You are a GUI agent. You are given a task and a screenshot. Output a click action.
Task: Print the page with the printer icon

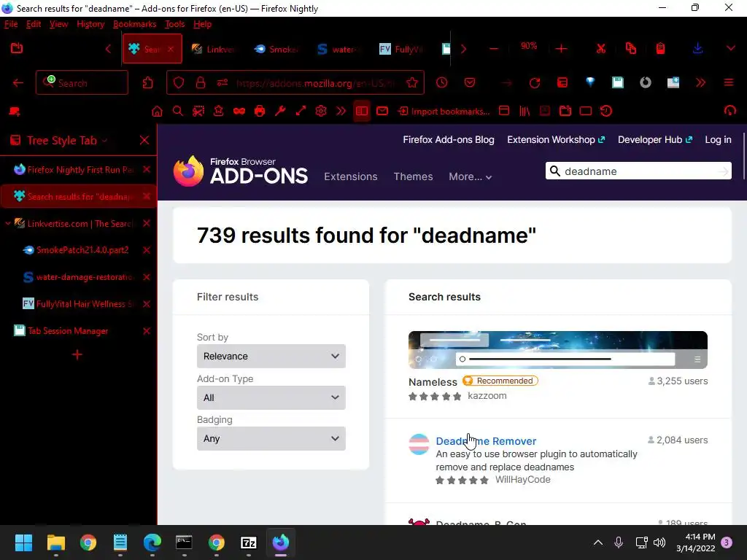[x=260, y=112]
